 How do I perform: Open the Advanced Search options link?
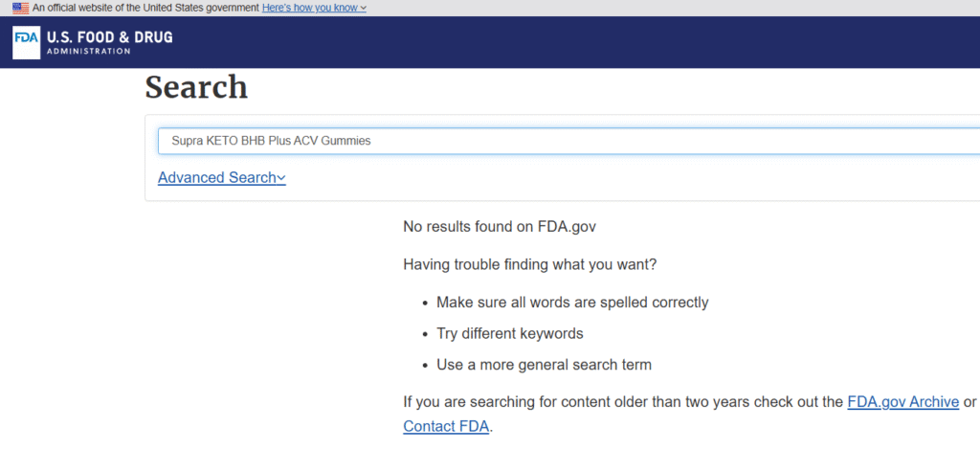click(x=215, y=177)
